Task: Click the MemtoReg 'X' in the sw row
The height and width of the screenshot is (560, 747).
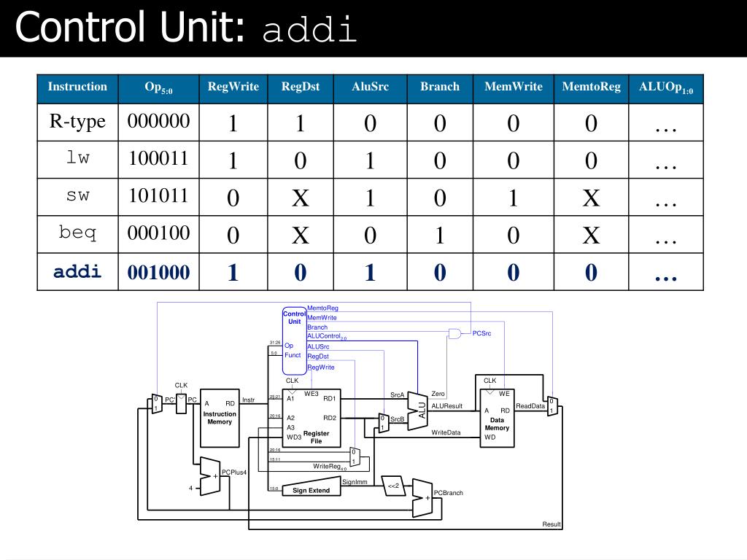Action: (591, 198)
